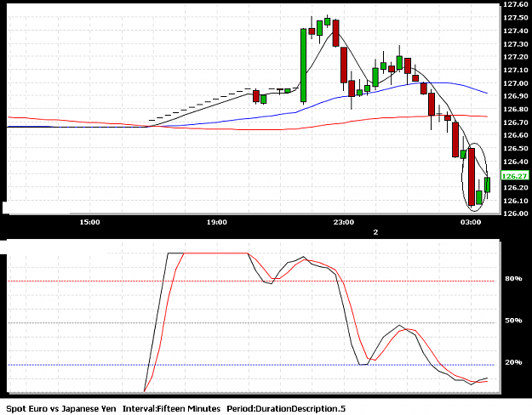This screenshot has width=532, height=415.
Task: Click the 127.10 price axis label
Action: 516,71
